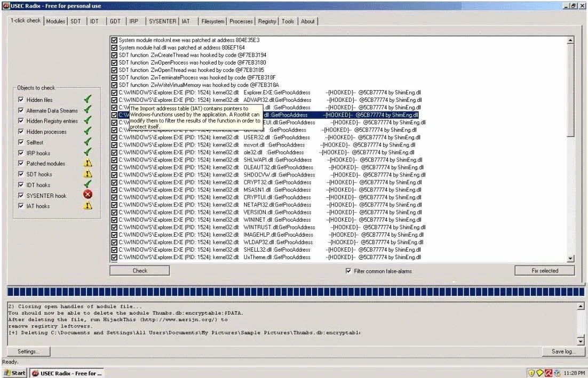The width and height of the screenshot is (588, 378).
Task: Select the WININET.dll GetProcAddress hooked row
Action: click(269, 220)
